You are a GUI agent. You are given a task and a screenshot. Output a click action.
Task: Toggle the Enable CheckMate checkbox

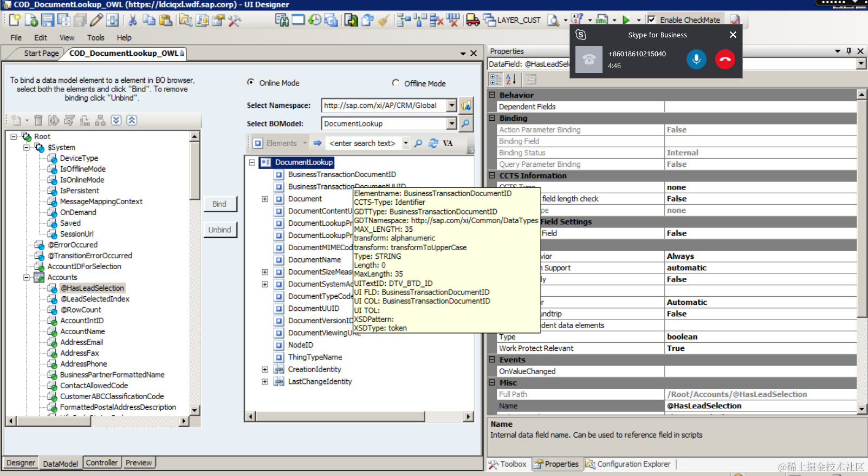tap(652, 19)
